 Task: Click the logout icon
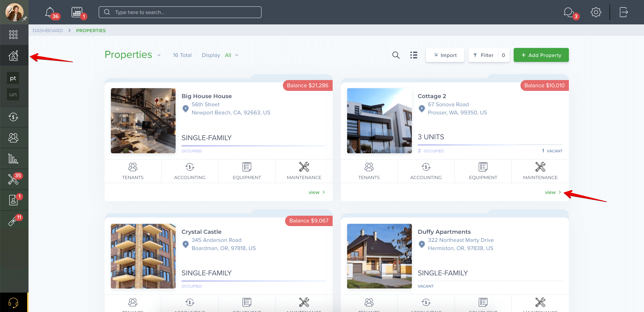(x=623, y=12)
